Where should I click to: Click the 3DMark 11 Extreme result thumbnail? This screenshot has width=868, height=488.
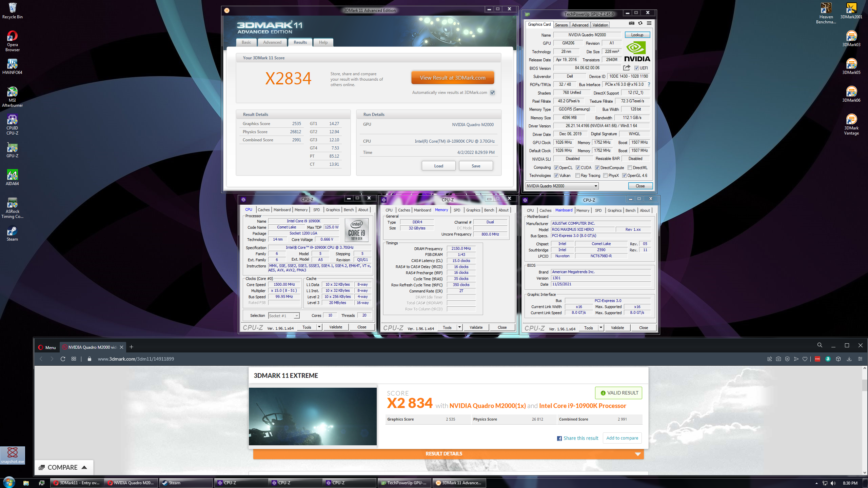click(313, 416)
